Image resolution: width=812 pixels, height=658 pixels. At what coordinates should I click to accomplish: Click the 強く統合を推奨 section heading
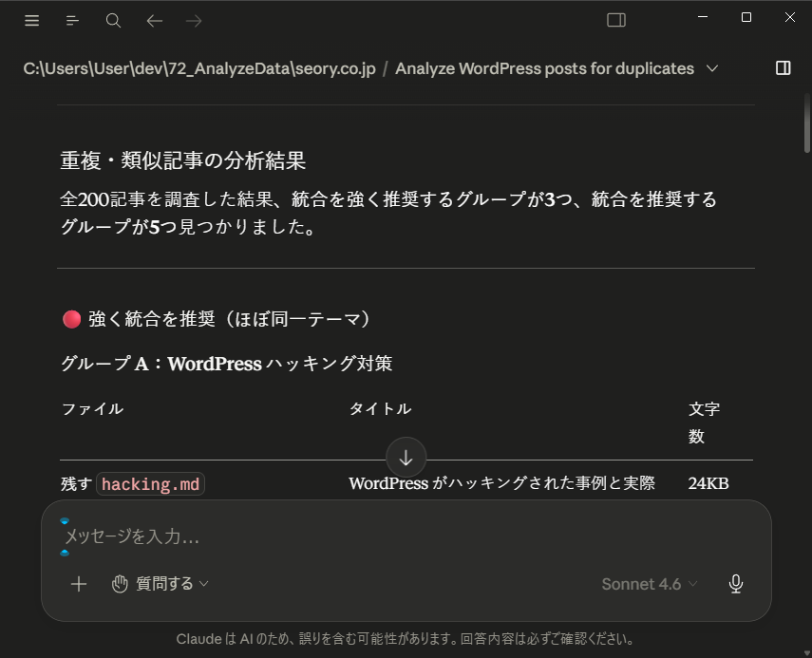(216, 319)
